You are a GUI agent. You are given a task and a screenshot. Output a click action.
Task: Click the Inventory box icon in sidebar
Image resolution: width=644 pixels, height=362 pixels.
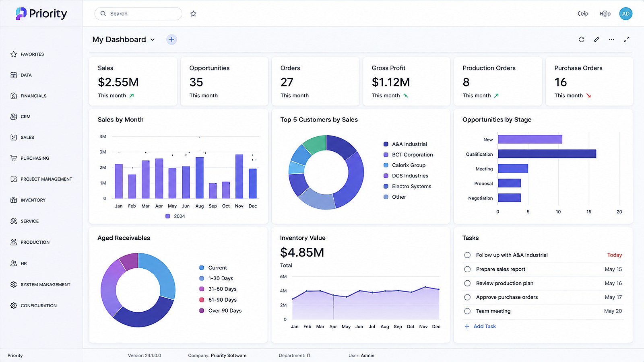click(14, 200)
